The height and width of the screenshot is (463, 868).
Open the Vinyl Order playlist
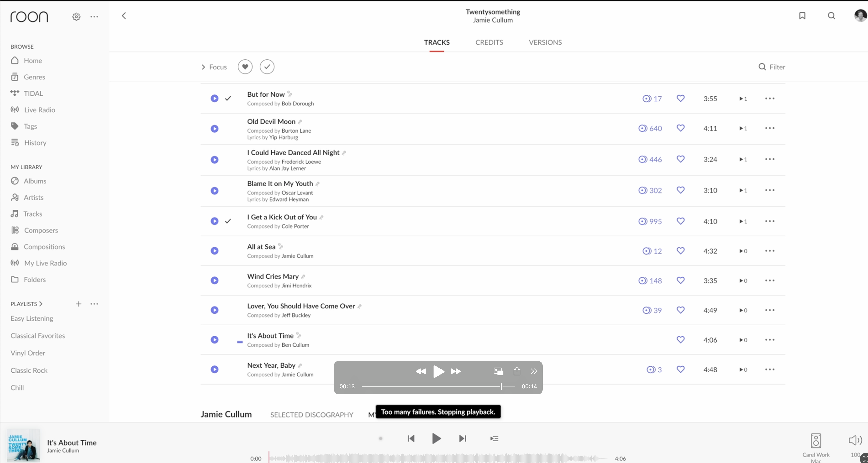[x=28, y=353]
